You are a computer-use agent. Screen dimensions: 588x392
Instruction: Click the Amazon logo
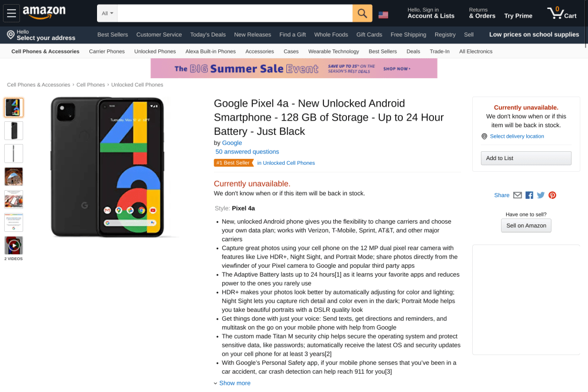pyautogui.click(x=44, y=12)
